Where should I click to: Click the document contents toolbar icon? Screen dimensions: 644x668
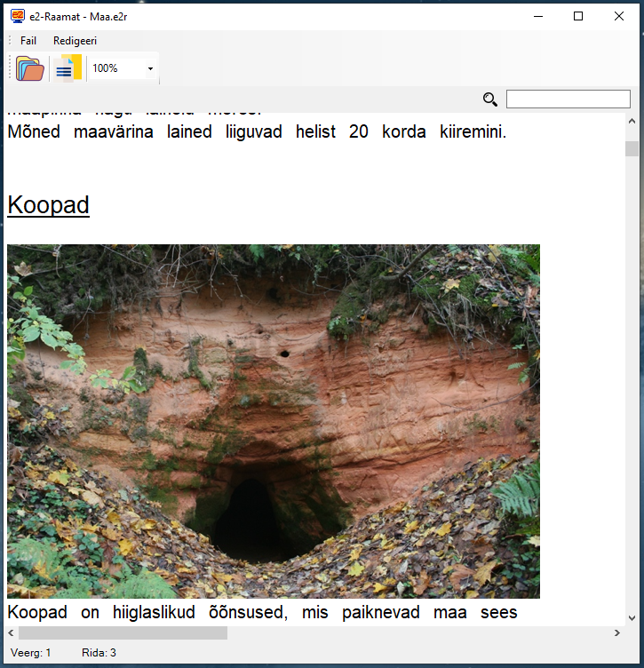pos(67,68)
